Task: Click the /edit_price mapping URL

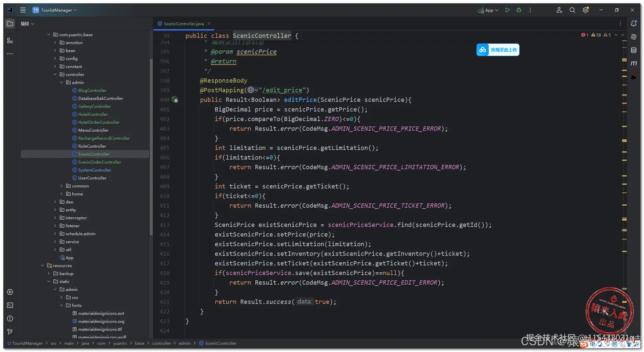Action: pyautogui.click(x=282, y=90)
